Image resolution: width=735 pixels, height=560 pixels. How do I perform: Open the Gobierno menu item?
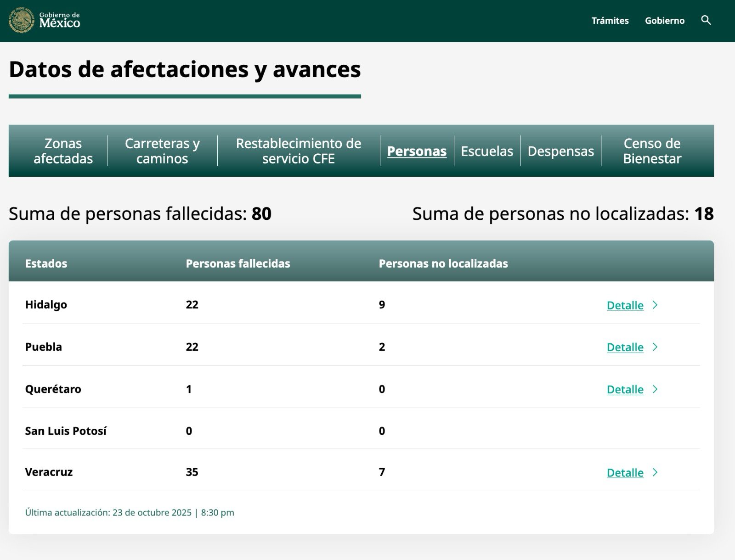tap(664, 21)
